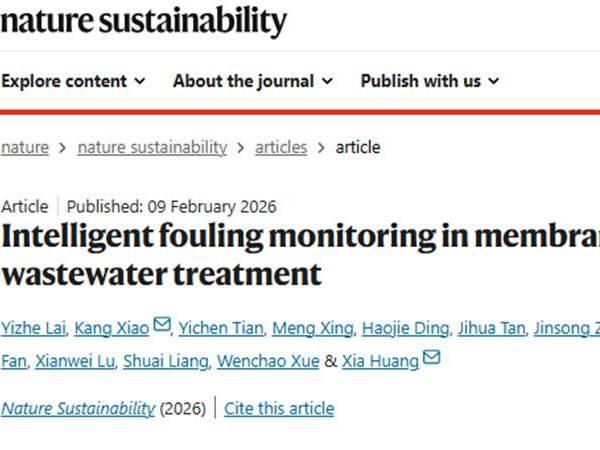Open the nature sustainability breadcrumb link

[x=152, y=147]
